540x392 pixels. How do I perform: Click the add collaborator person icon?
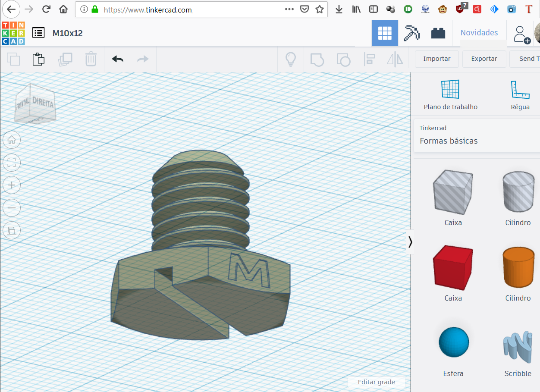[x=521, y=34]
